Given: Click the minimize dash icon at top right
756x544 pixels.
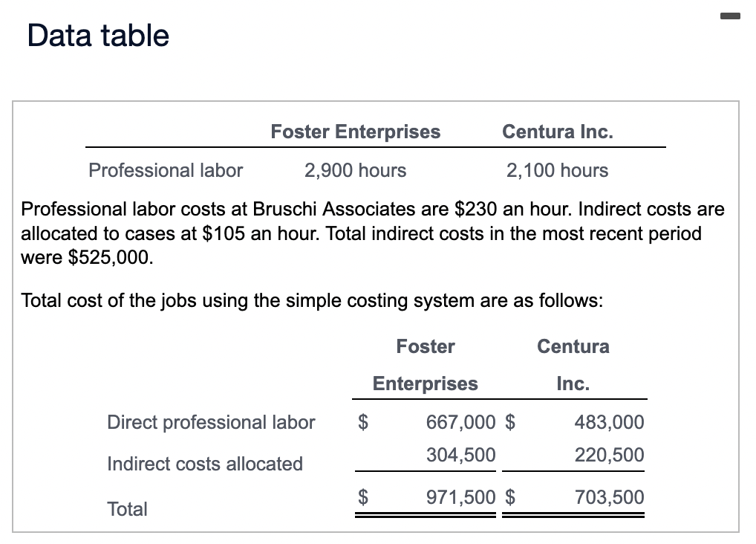Looking at the screenshot, I should [x=730, y=16].
